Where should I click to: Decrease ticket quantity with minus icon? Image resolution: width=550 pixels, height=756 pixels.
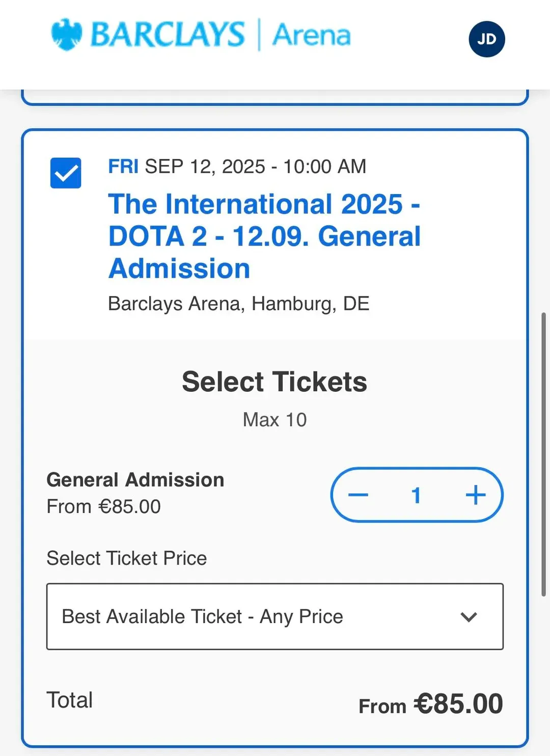coord(358,495)
